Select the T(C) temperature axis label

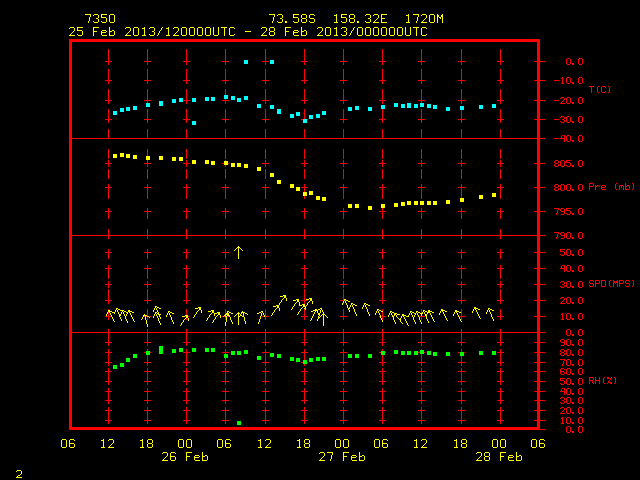600,89
